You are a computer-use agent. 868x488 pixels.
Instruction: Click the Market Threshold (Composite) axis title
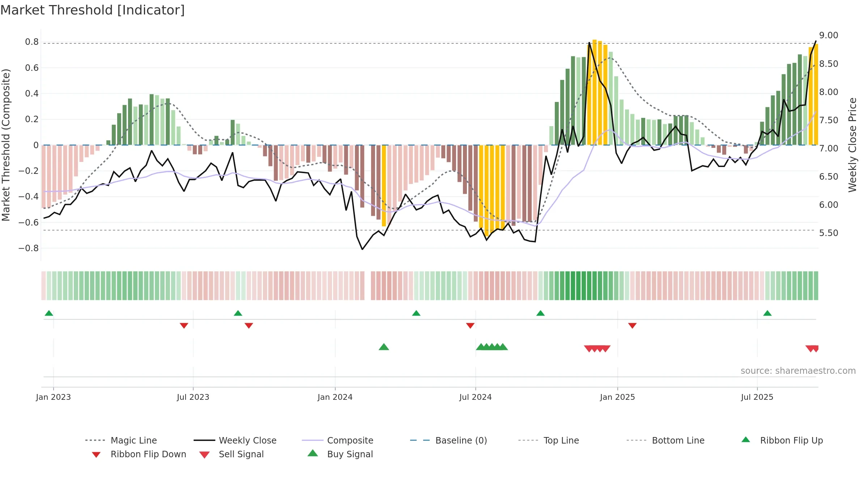[6, 145]
